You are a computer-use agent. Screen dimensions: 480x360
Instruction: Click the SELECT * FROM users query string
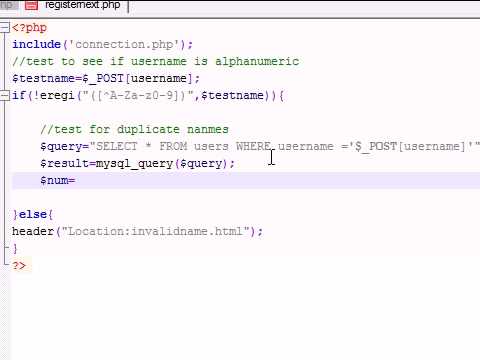[284, 146]
